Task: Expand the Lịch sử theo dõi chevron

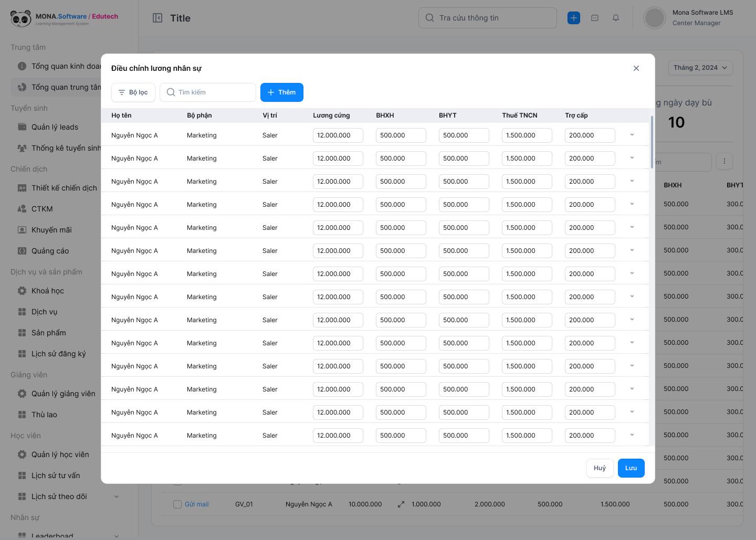Action: 117,496
